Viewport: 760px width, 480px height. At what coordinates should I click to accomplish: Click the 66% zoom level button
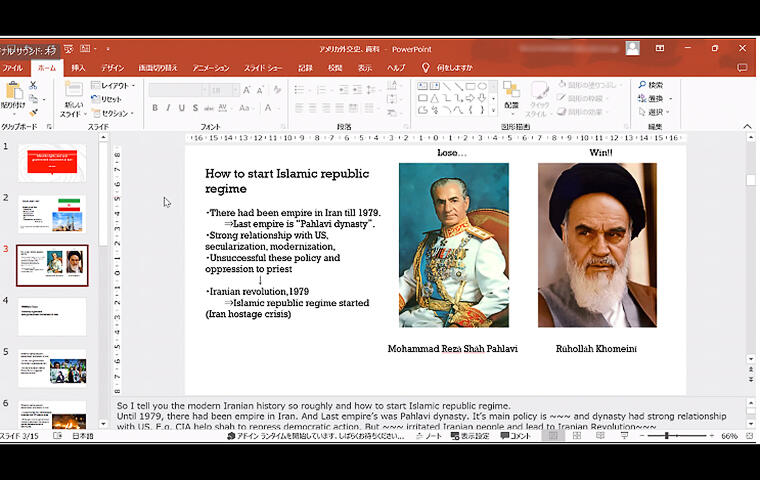pyautogui.click(x=729, y=436)
